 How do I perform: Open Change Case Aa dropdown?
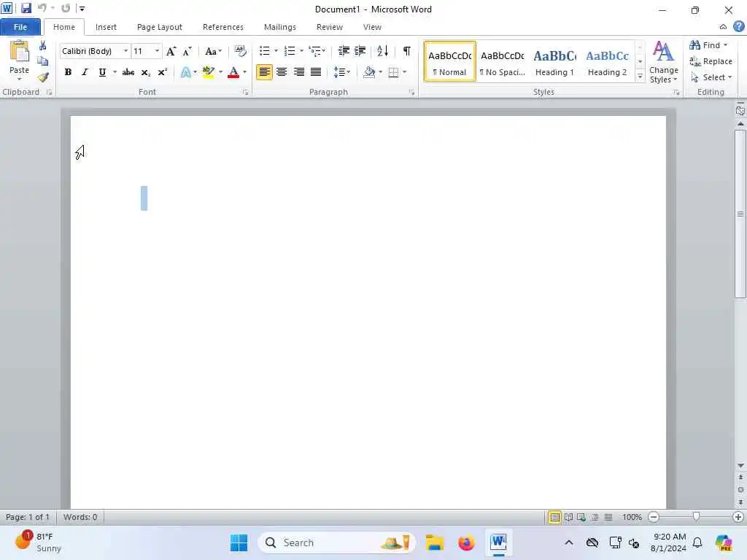pyautogui.click(x=213, y=51)
